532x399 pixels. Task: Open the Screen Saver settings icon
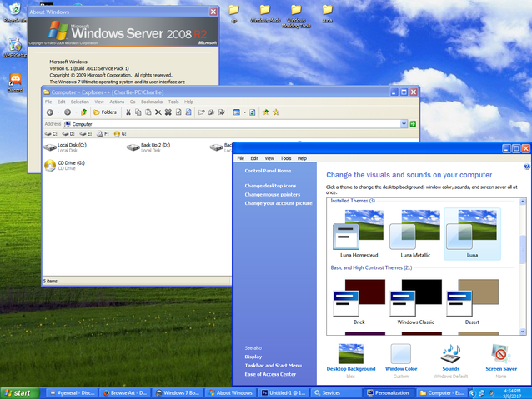click(x=501, y=353)
